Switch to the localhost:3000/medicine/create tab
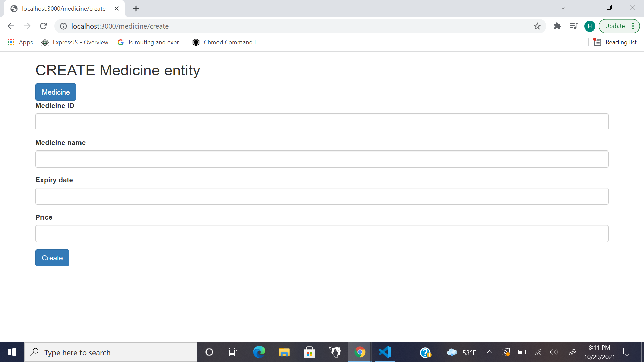644x362 pixels. pyautogui.click(x=64, y=8)
